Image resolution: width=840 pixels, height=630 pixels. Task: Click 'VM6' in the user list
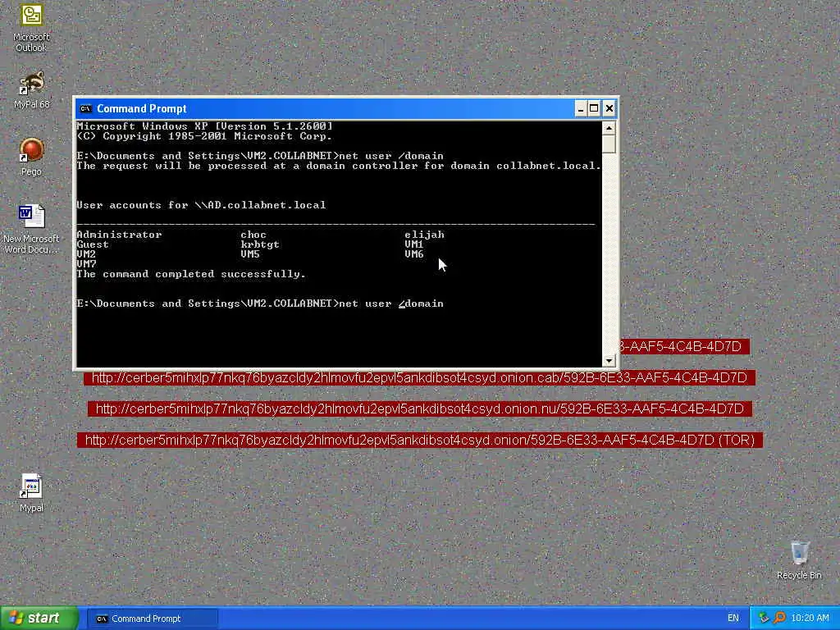pos(414,254)
